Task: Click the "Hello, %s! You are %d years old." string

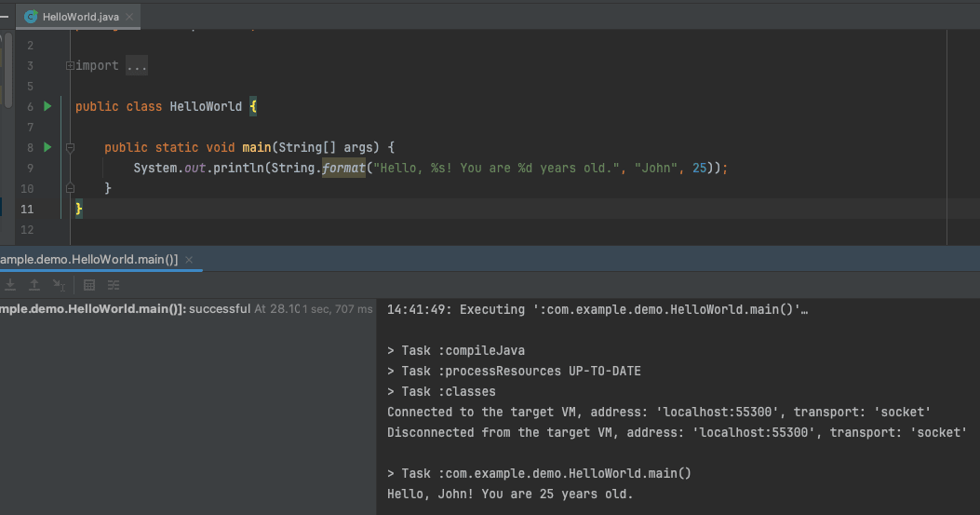Action: [x=496, y=168]
